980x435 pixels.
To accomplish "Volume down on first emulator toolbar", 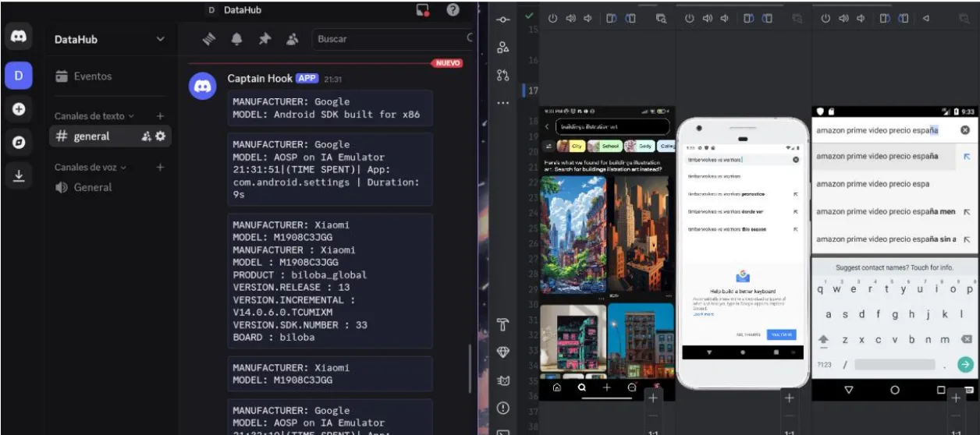I will click(588, 18).
